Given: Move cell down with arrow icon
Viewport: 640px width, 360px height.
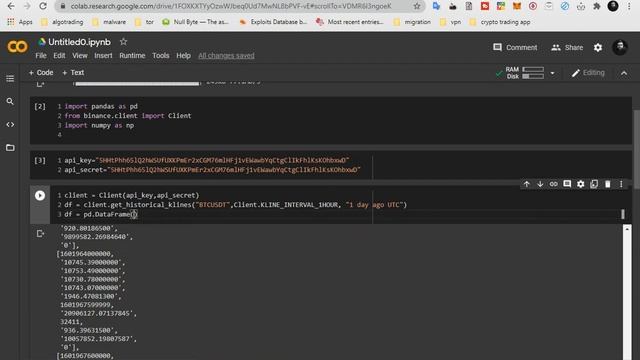Looking at the screenshot, I should (x=540, y=184).
